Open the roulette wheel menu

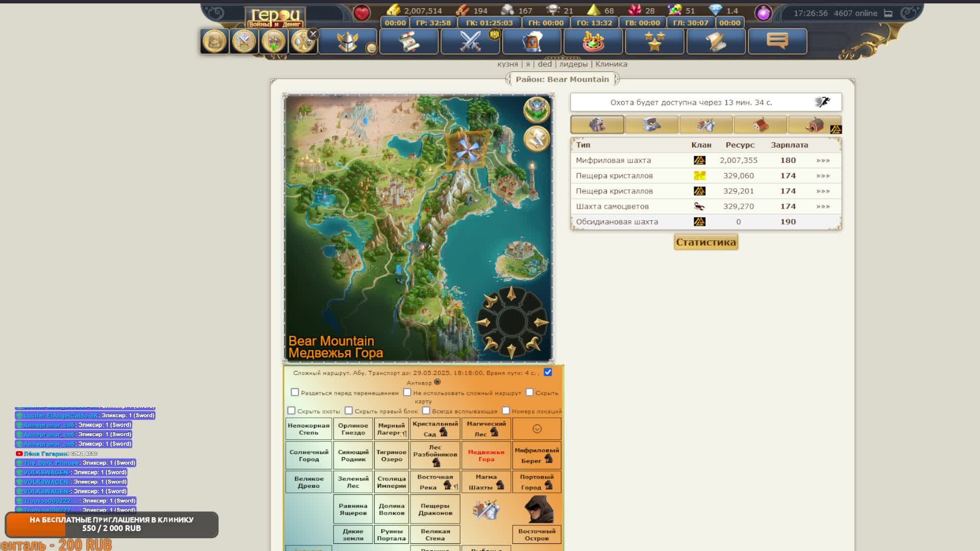click(593, 41)
